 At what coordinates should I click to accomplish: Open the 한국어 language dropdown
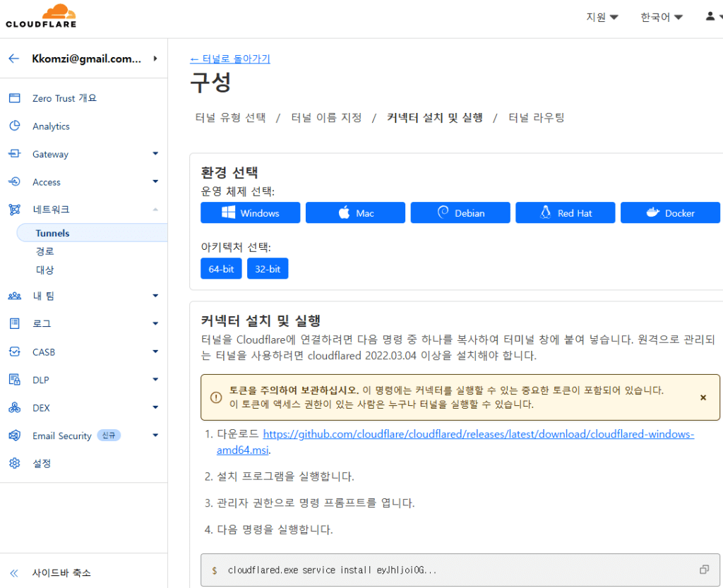pyautogui.click(x=659, y=16)
